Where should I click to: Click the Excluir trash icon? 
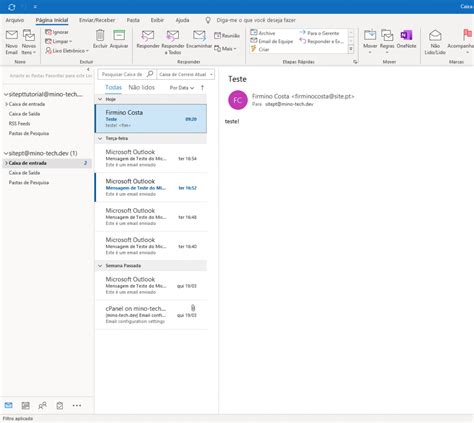click(100, 35)
